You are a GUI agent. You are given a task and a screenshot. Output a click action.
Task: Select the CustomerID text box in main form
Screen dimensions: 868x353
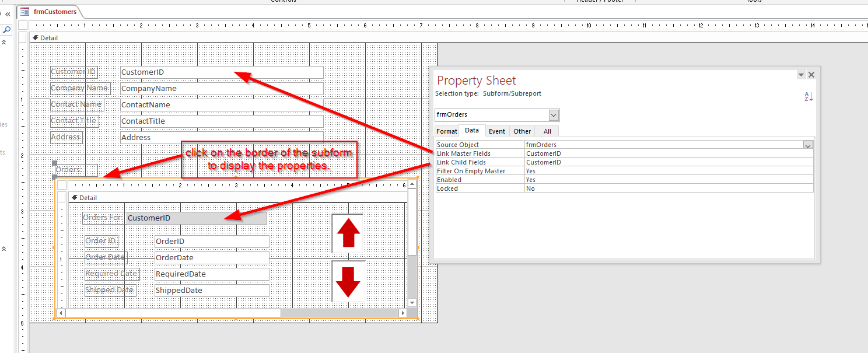point(222,72)
